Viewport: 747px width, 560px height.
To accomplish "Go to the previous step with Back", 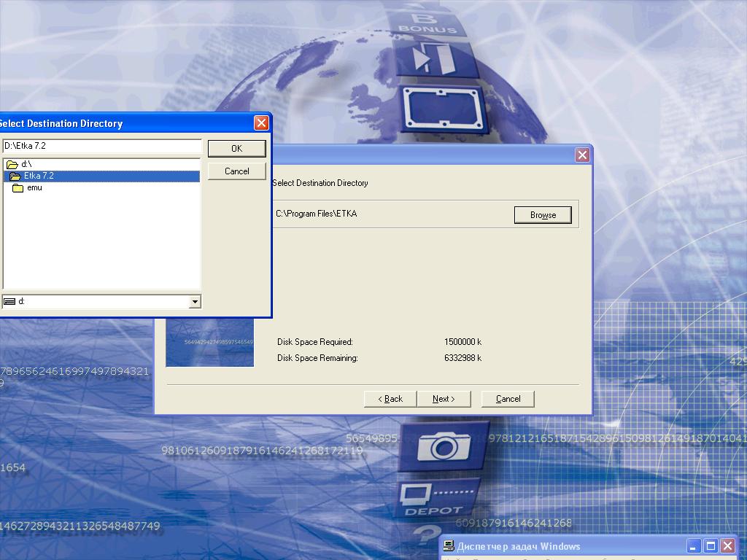I will click(390, 399).
